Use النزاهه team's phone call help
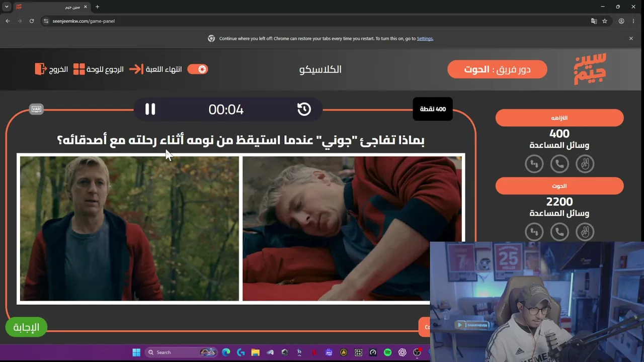This screenshot has width=644, height=362. pyautogui.click(x=559, y=163)
